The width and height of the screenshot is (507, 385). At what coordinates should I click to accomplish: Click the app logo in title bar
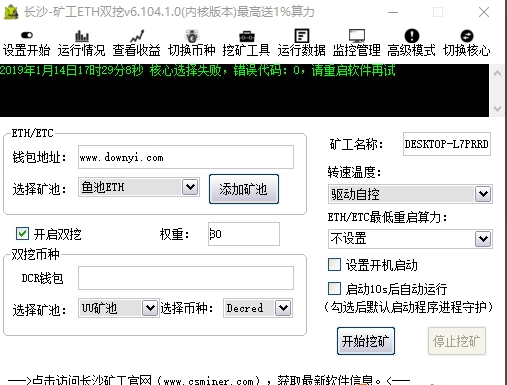[x=11, y=12]
